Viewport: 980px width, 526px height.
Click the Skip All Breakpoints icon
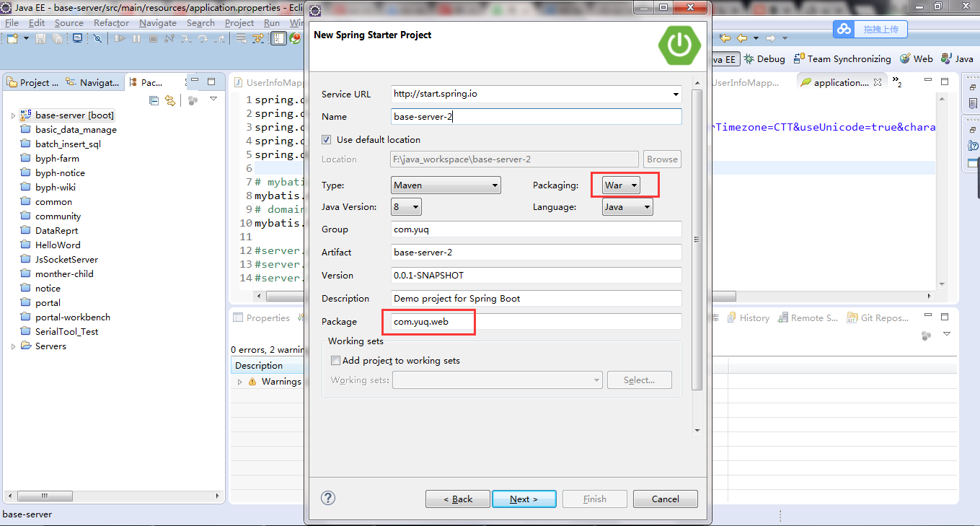tap(97, 38)
